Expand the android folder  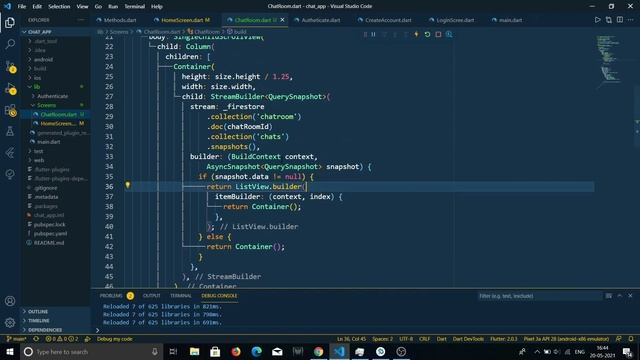(56, 59)
